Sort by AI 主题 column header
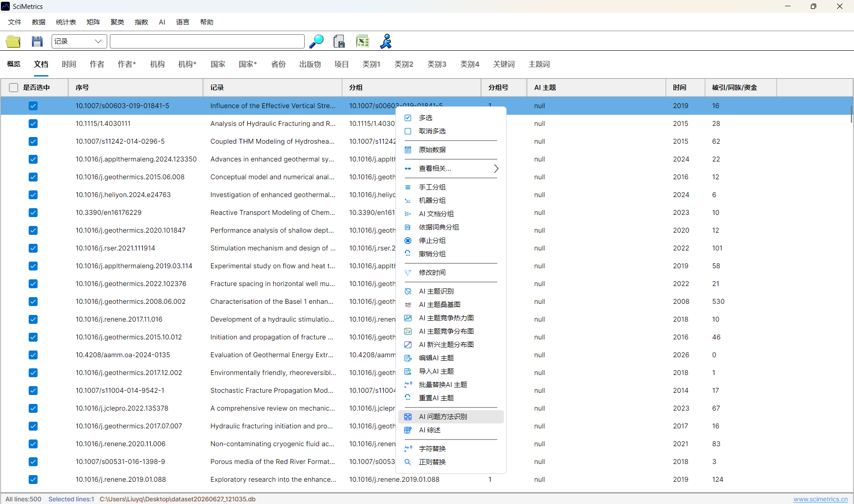The image size is (854, 504). click(x=596, y=88)
